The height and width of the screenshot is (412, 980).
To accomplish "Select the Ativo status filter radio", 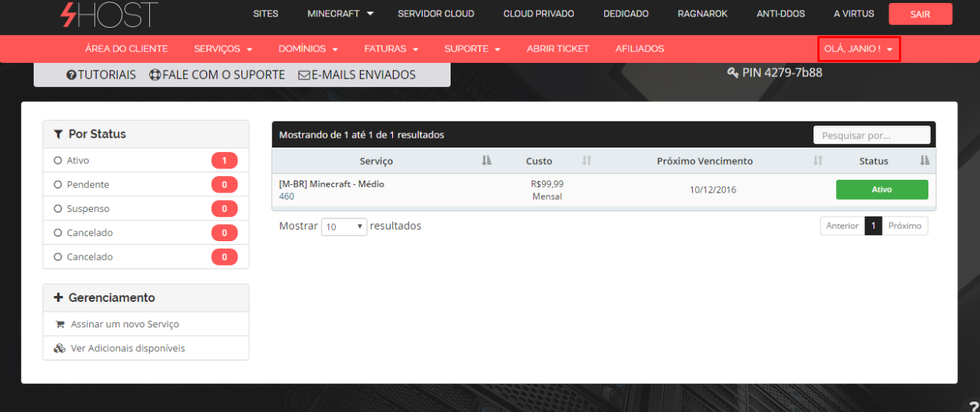I will pos(58,160).
